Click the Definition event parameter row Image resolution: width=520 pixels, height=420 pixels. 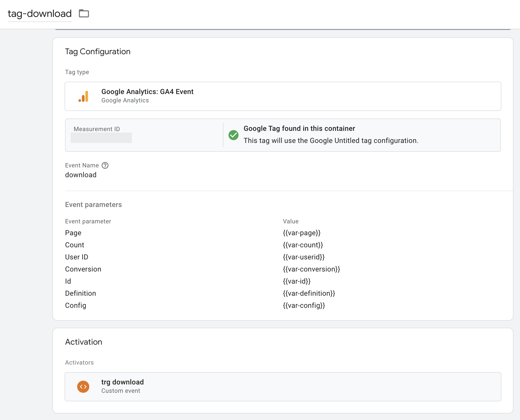(x=80, y=293)
